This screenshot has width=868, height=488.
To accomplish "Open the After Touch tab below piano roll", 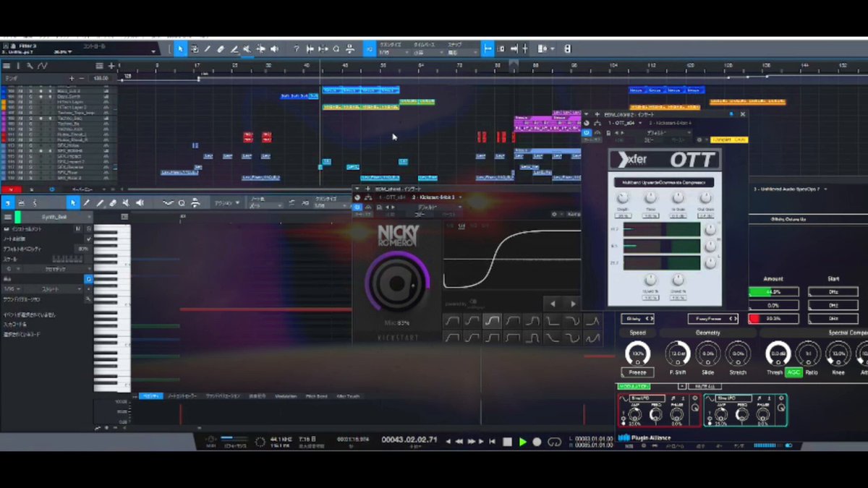I will (x=347, y=396).
